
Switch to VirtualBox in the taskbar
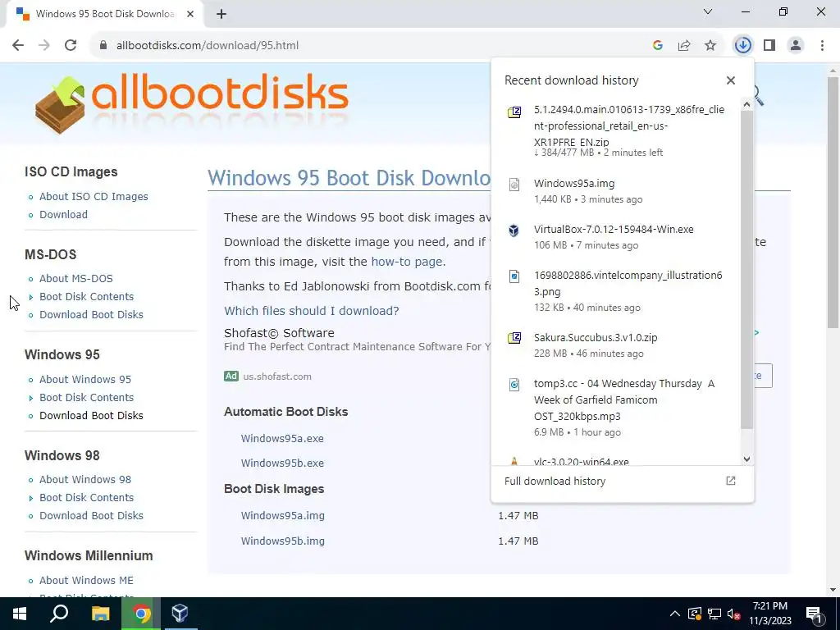[x=180, y=614]
